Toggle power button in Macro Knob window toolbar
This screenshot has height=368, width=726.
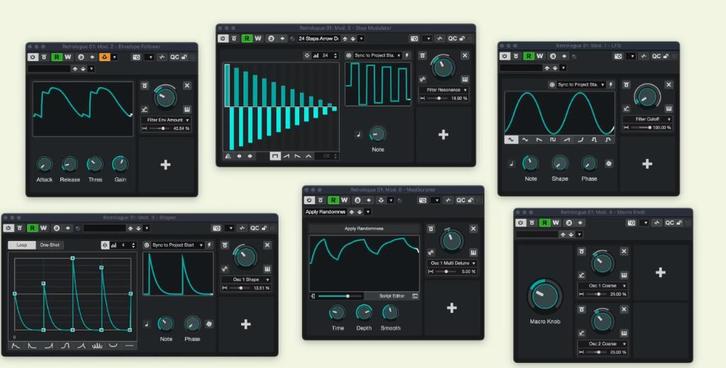pos(521,223)
